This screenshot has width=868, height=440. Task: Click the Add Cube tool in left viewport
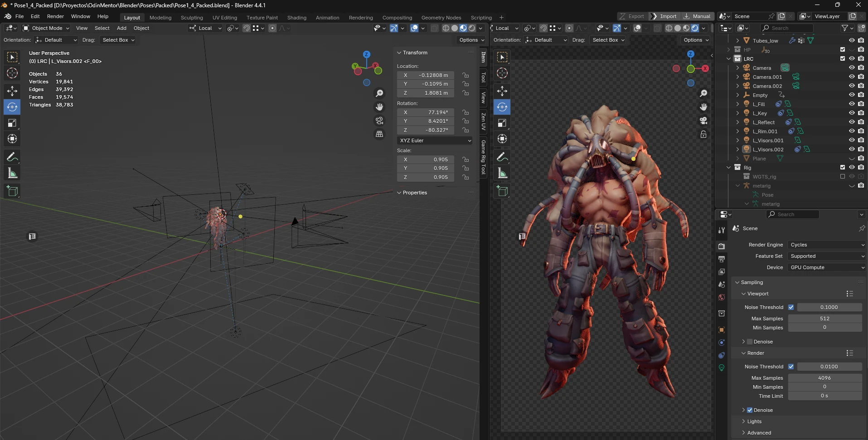(x=12, y=191)
